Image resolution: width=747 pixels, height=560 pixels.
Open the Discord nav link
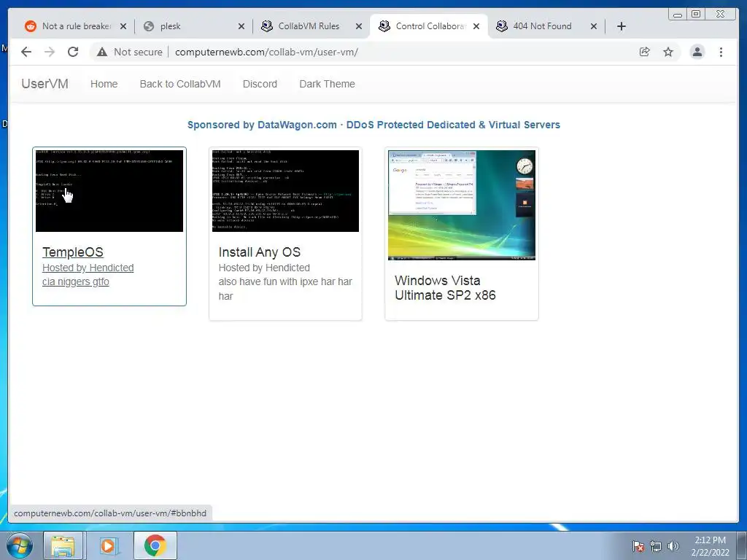260,84
